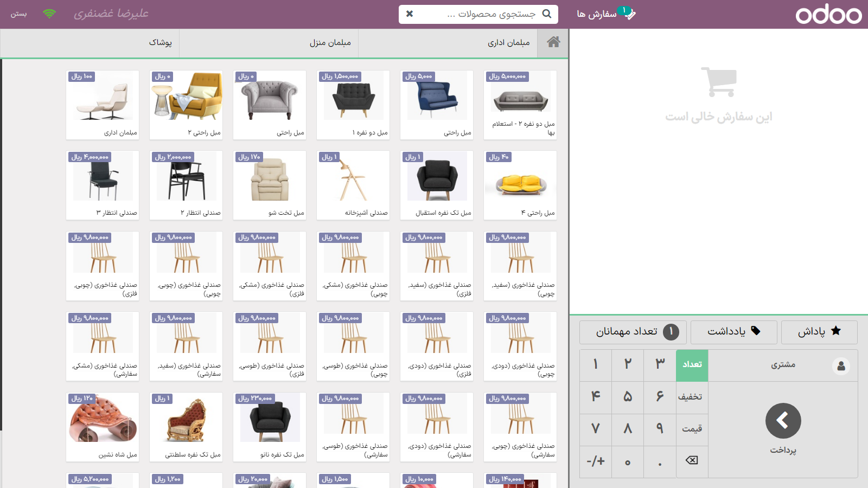Clear search with the X icon
Screen dimensions: 868x488
click(x=410, y=14)
